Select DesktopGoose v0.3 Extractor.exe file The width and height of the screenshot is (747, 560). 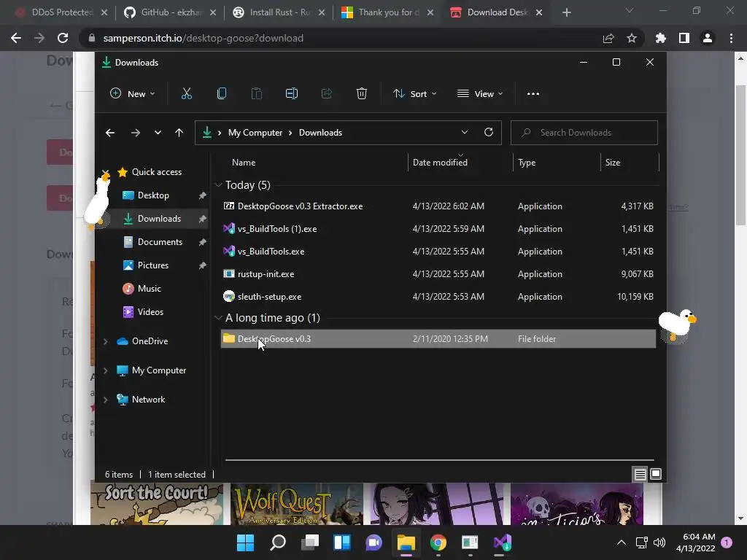pyautogui.click(x=438, y=206)
